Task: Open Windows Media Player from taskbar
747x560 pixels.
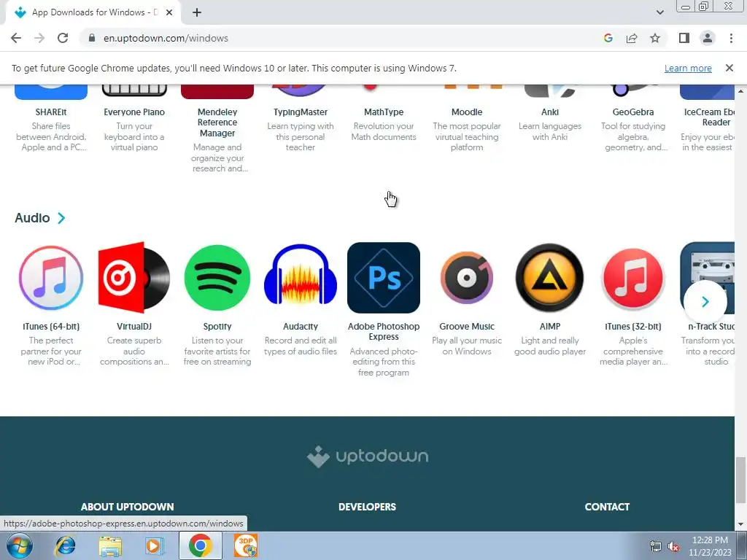Action: 154,545
